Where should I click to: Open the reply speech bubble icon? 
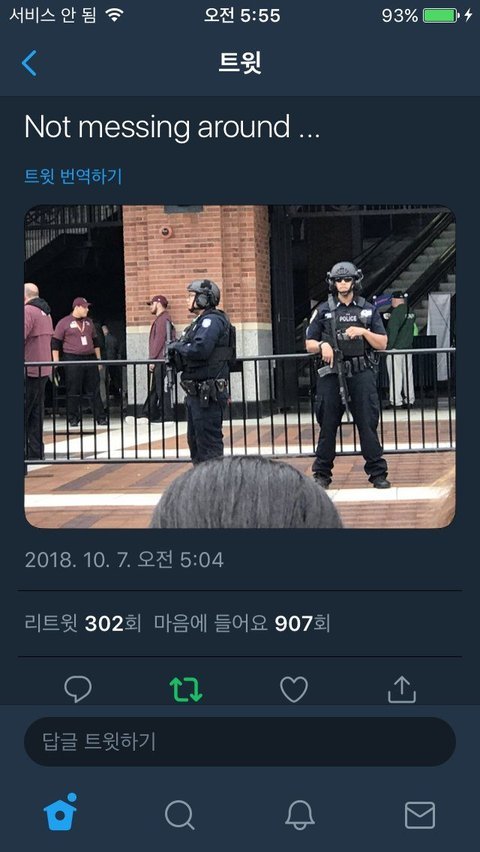point(78,689)
